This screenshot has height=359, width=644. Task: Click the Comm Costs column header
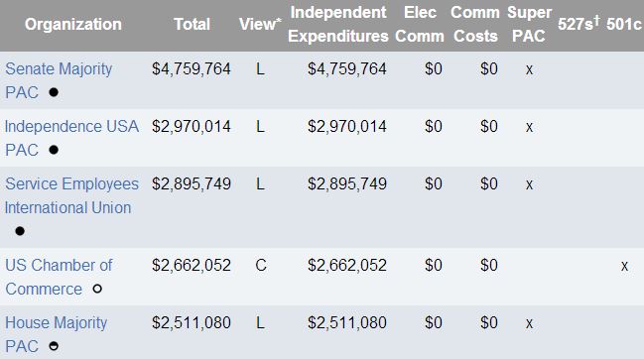[475, 24]
